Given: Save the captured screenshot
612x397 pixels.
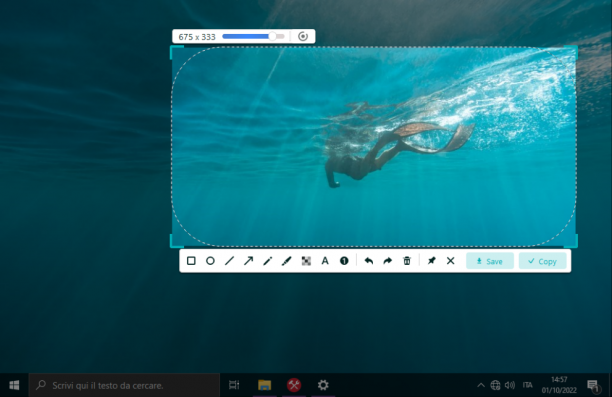Looking at the screenshot, I should [490, 261].
